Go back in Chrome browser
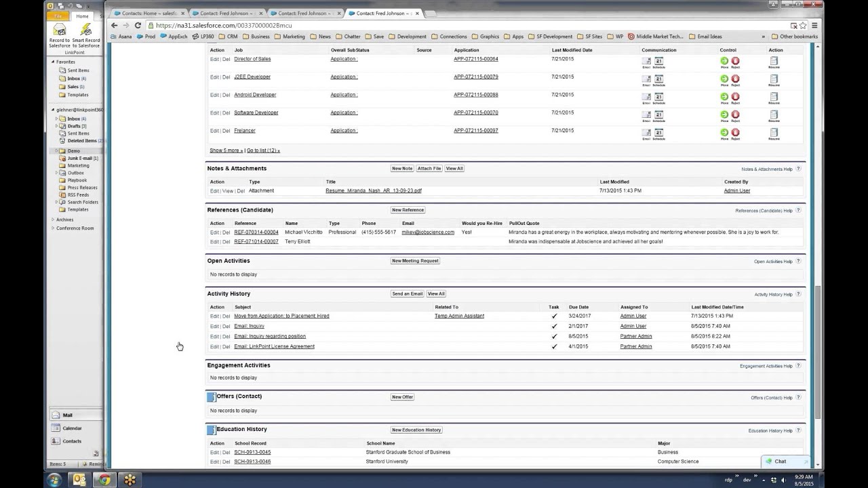868x488 pixels. tap(115, 25)
